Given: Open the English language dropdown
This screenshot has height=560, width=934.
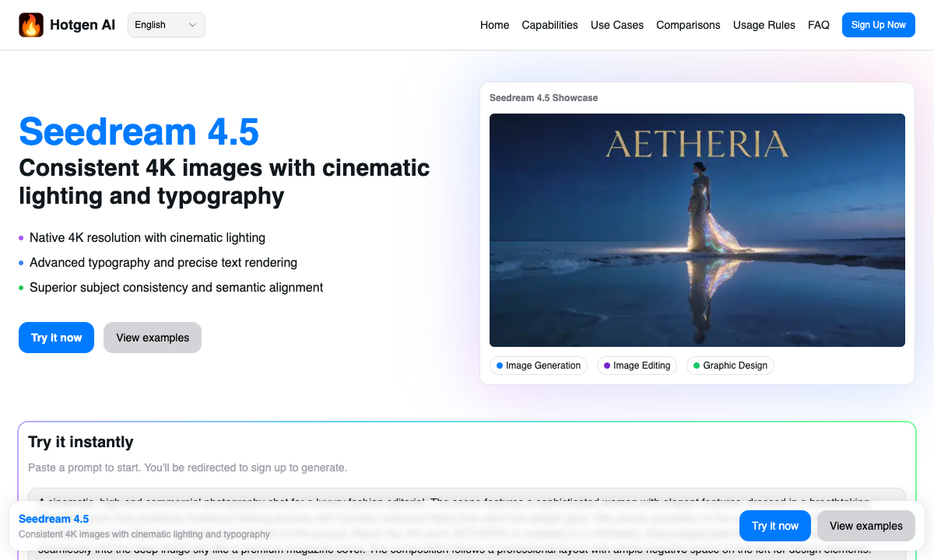Looking at the screenshot, I should 166,25.
